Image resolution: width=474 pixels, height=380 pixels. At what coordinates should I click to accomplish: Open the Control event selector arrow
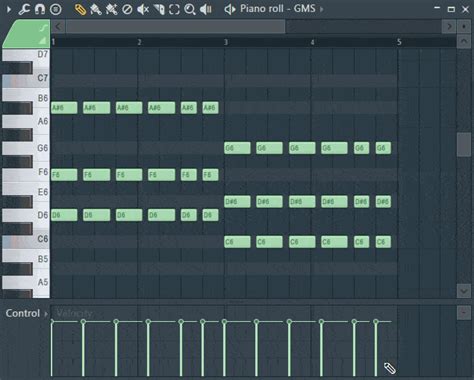click(46, 314)
